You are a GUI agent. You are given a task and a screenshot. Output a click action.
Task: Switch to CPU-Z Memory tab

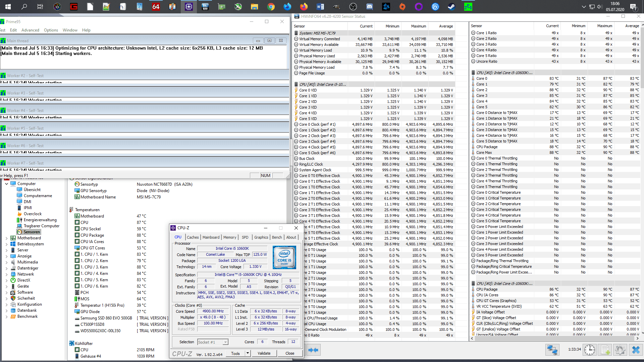(x=230, y=237)
